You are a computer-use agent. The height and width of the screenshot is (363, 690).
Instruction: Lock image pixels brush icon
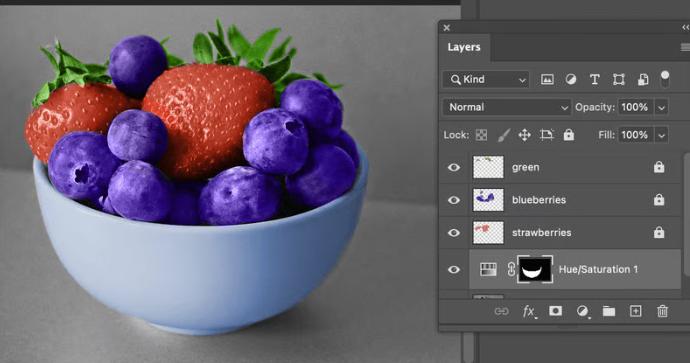pos(503,135)
